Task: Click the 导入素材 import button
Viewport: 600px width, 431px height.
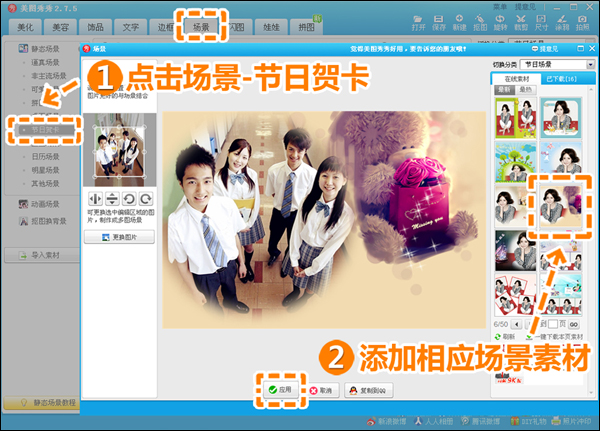Action: 42,255
